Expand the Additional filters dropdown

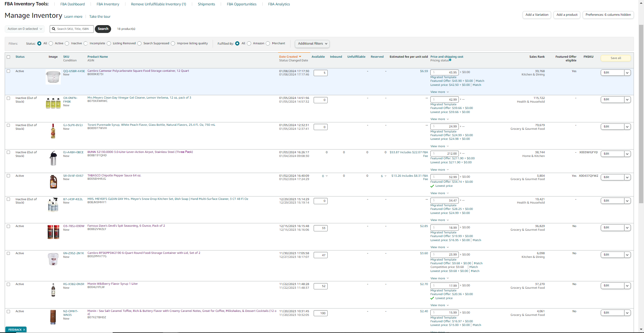pos(312,44)
